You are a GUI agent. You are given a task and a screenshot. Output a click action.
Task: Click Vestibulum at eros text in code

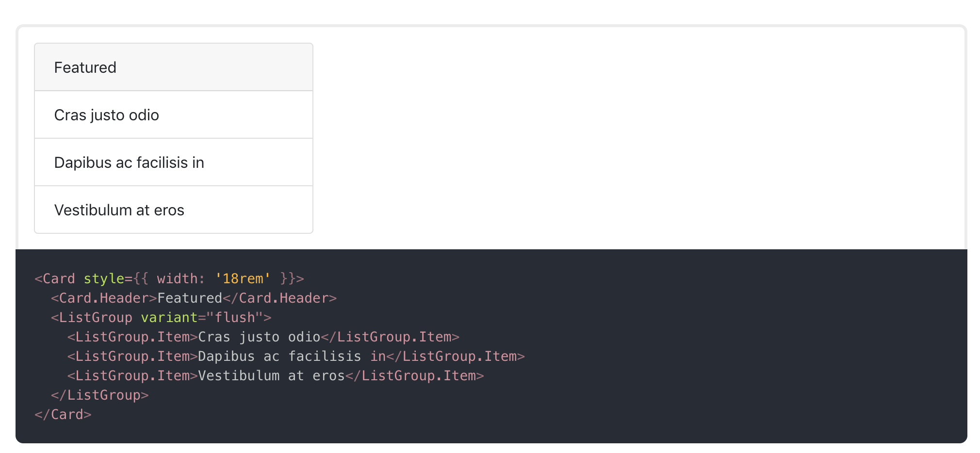tap(271, 375)
